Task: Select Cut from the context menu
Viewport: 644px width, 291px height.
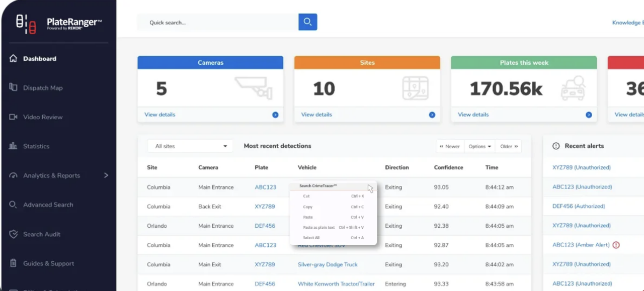Action: (333, 196)
